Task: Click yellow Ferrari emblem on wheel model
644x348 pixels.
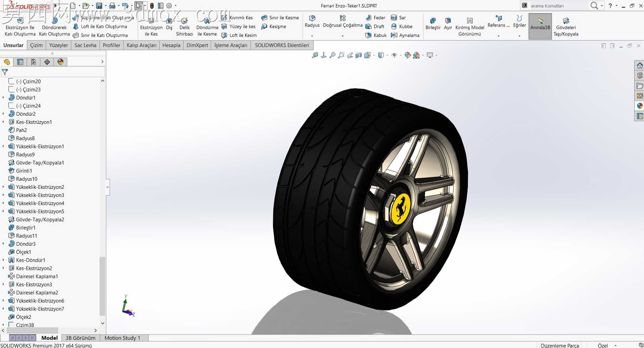Action: pyautogui.click(x=401, y=209)
